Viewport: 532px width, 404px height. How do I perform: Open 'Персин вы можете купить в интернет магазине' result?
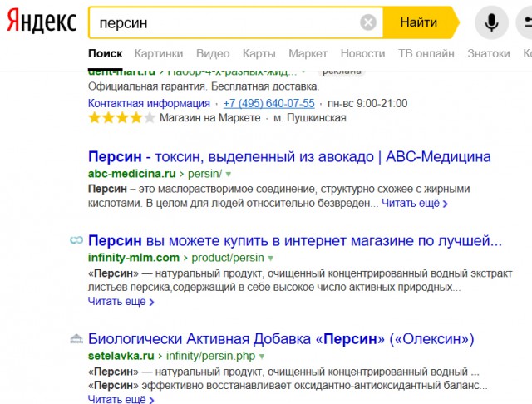[x=295, y=241]
